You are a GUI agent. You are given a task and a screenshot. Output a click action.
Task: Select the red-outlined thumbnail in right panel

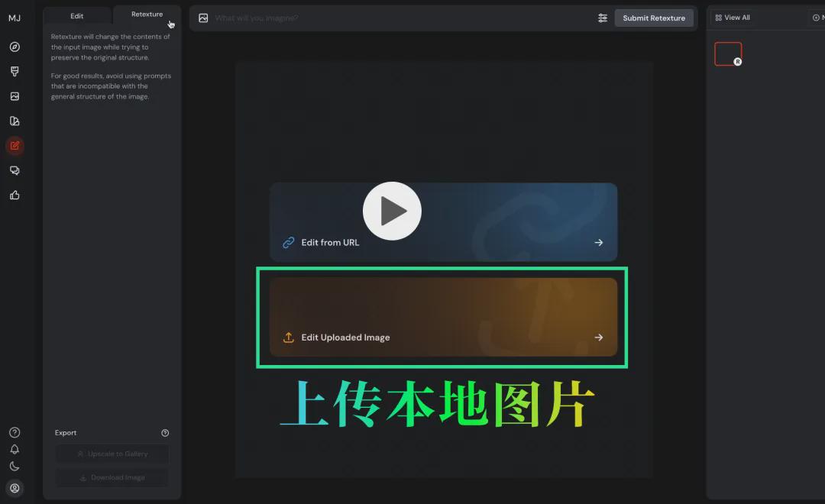pos(727,53)
